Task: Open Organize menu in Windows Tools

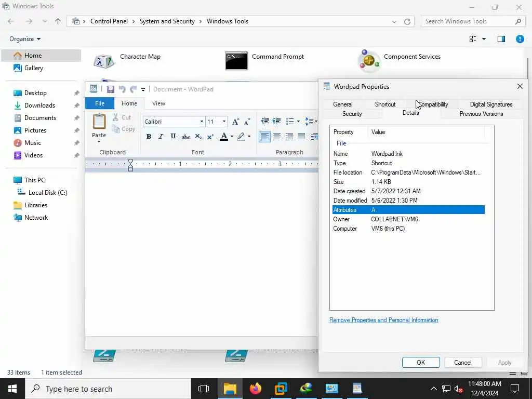Action: (25, 39)
